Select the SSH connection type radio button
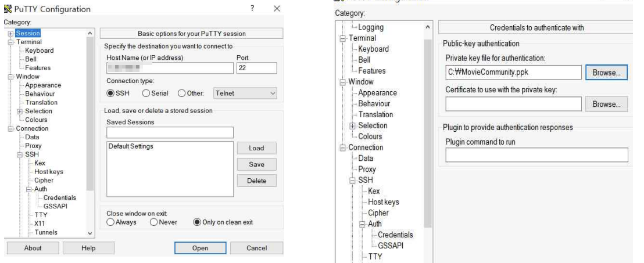Screen dimensions: 644x263 point(110,93)
